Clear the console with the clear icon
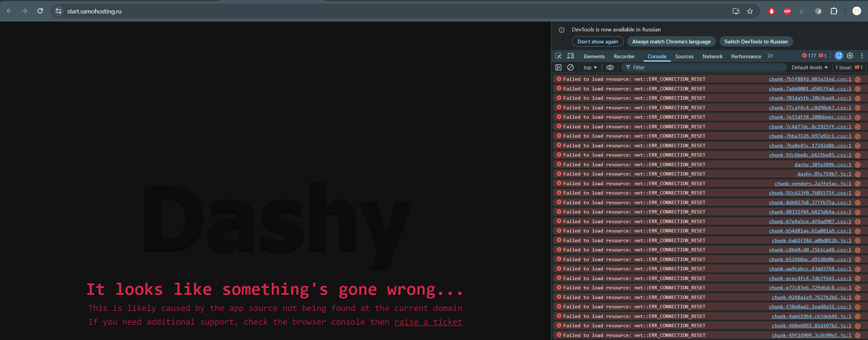Viewport: 868px width, 340px height. point(570,68)
